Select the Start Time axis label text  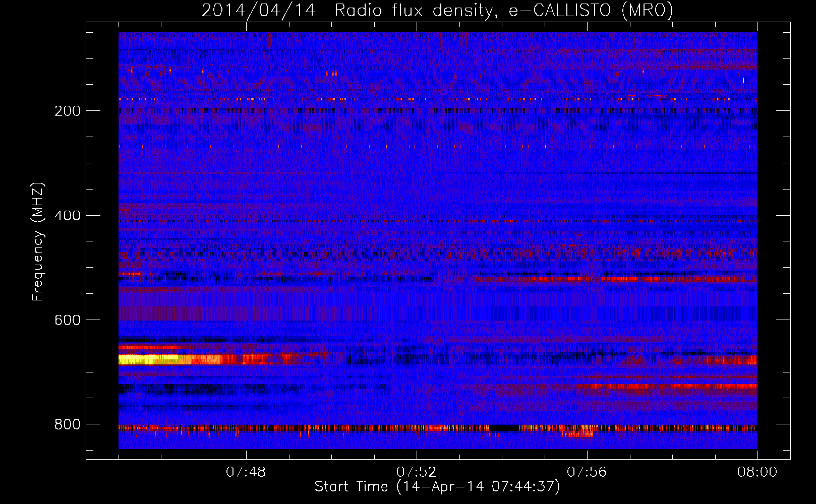(437, 487)
